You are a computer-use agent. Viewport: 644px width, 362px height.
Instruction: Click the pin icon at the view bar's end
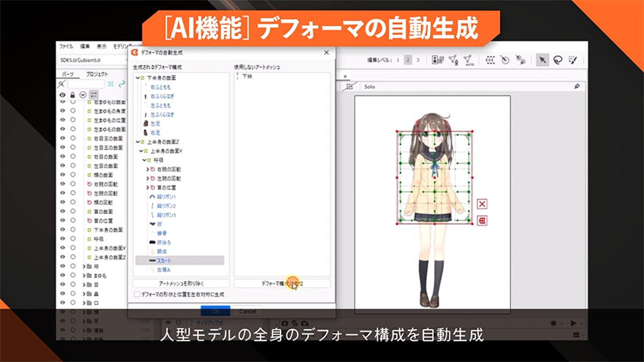point(577,86)
